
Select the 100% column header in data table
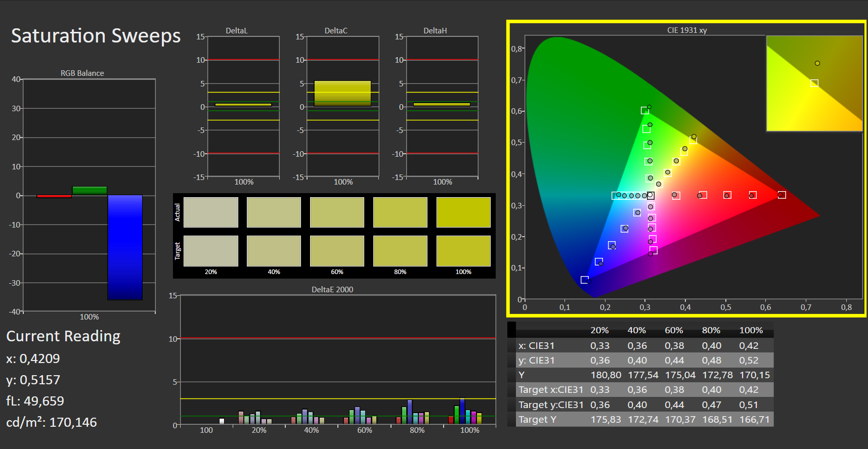751,330
